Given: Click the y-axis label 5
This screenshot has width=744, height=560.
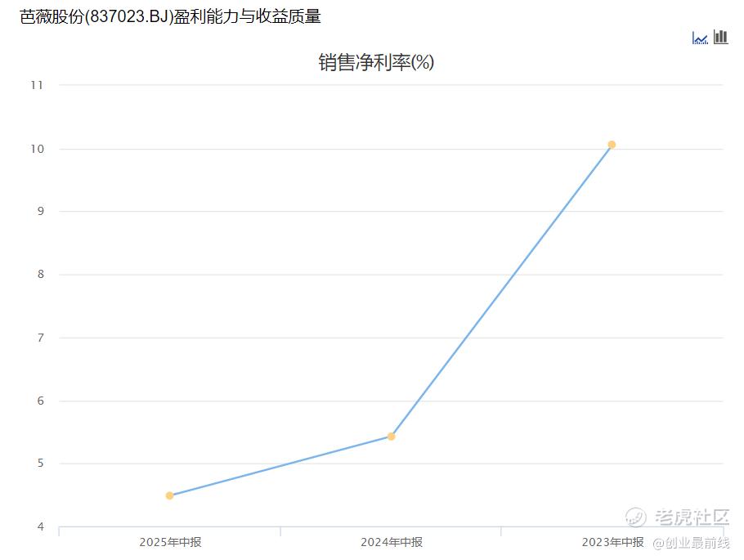Looking at the screenshot, I should (x=41, y=464).
